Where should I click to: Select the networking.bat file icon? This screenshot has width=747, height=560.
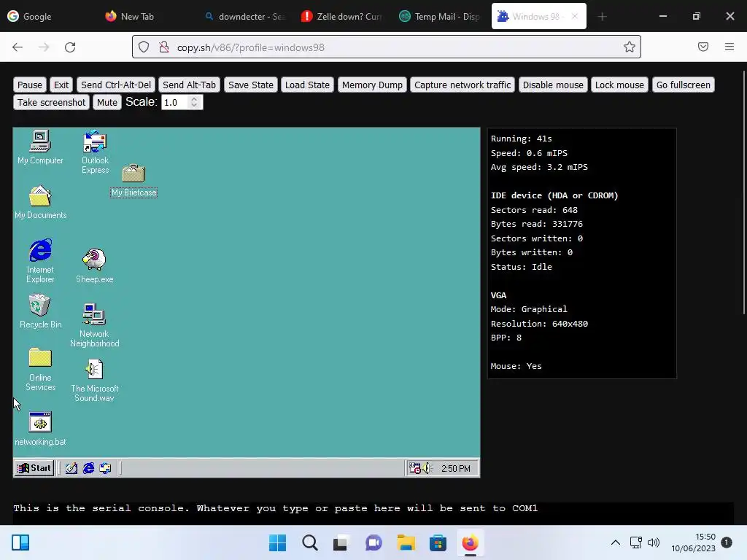(40, 429)
